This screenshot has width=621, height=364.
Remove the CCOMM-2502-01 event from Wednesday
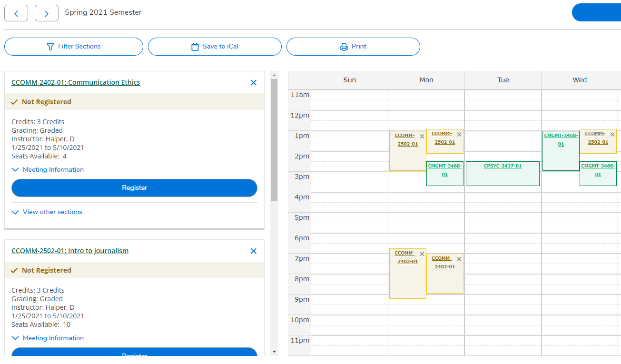click(612, 134)
